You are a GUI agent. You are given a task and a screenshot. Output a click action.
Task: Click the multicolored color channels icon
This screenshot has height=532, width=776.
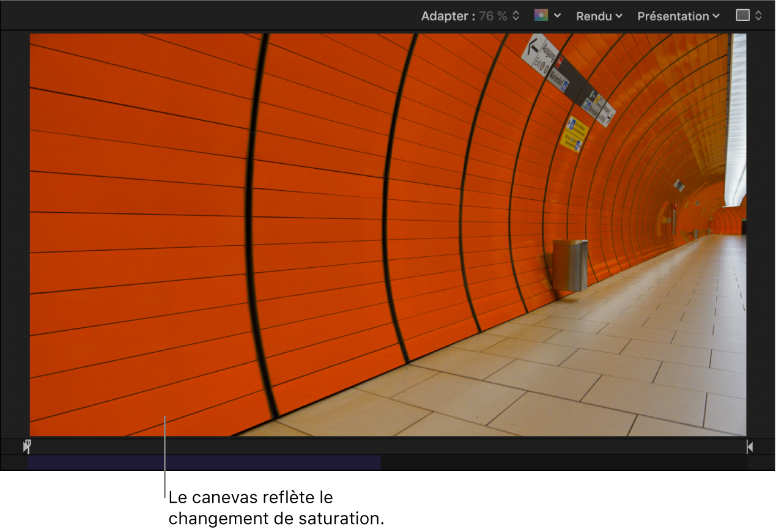pyautogui.click(x=541, y=15)
